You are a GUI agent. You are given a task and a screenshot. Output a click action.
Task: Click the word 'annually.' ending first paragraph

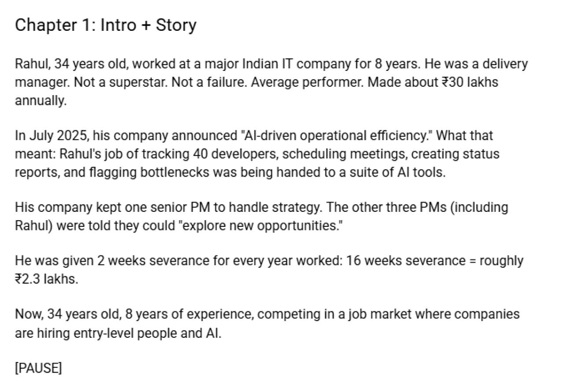coord(41,101)
